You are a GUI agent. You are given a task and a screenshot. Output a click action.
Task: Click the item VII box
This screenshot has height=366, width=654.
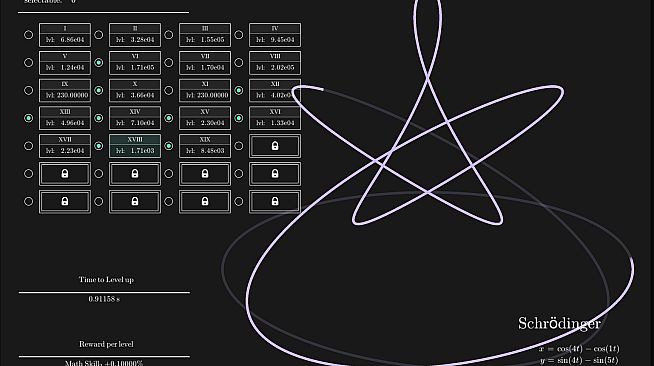click(x=205, y=63)
